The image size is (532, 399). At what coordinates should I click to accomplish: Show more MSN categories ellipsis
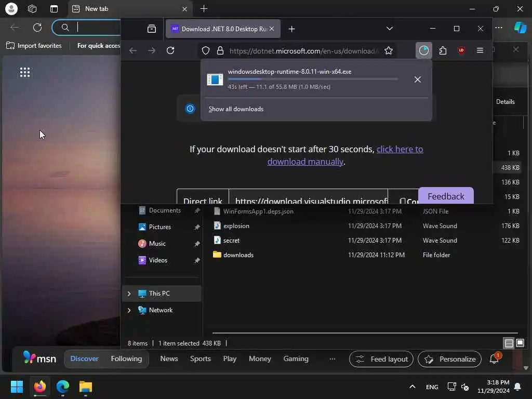tap(332, 359)
